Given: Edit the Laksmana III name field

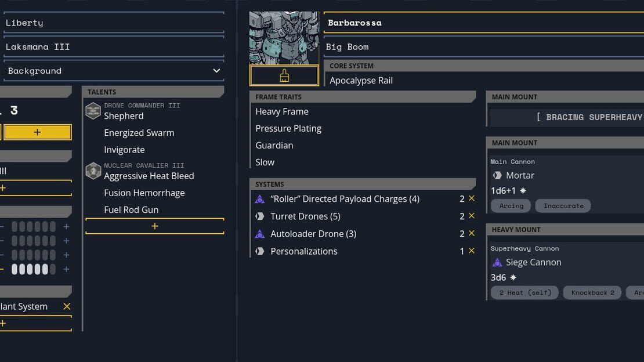Looking at the screenshot, I should pyautogui.click(x=114, y=47).
